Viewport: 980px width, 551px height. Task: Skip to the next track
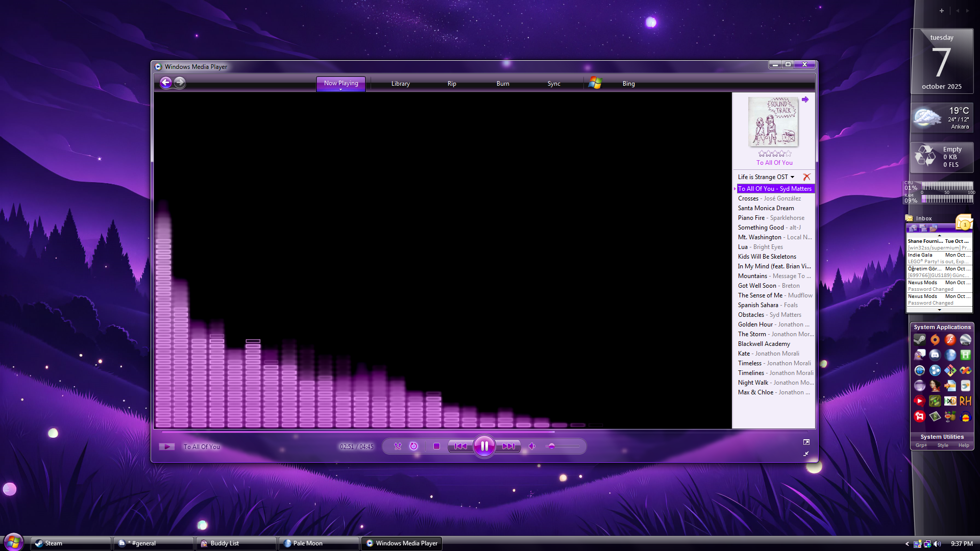coord(508,446)
